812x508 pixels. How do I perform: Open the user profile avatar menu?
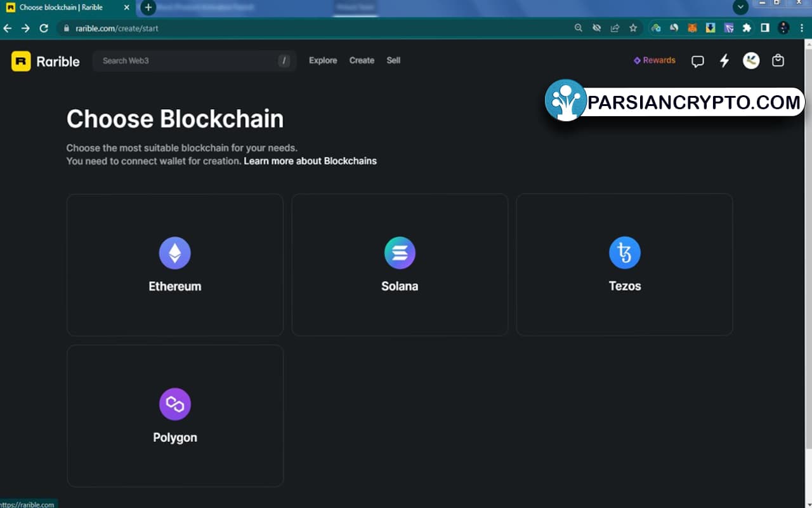tap(751, 60)
